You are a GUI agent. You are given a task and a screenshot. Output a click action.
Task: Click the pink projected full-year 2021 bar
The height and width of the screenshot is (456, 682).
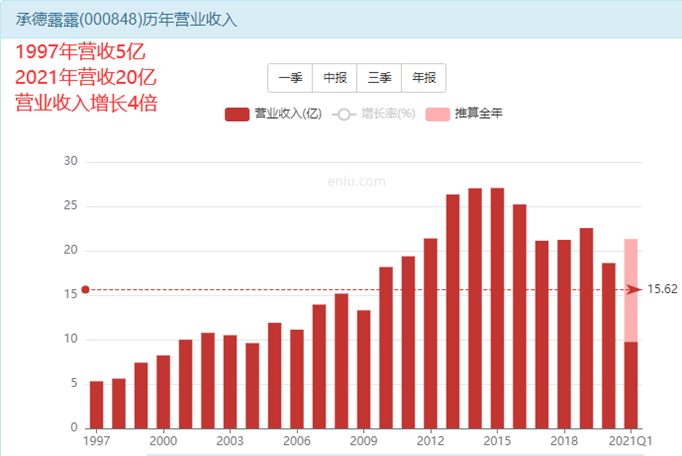(x=631, y=290)
